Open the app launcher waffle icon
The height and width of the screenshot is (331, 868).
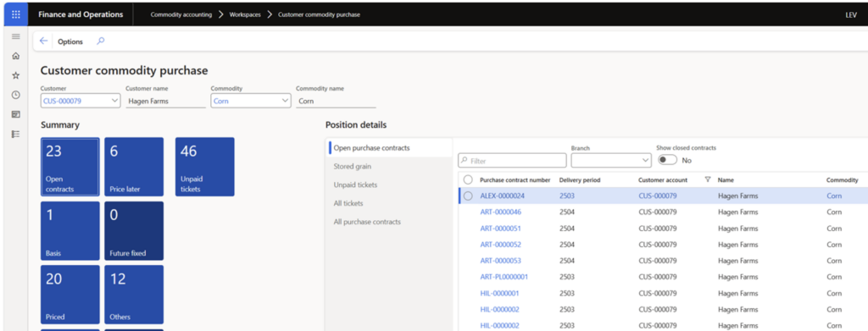coord(15,14)
